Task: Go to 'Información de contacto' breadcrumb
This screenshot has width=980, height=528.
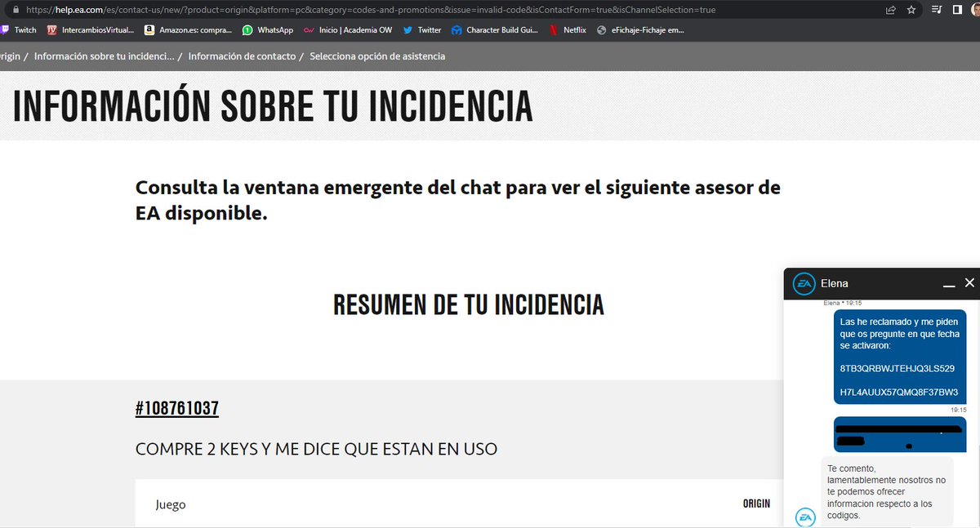Action: coord(242,56)
